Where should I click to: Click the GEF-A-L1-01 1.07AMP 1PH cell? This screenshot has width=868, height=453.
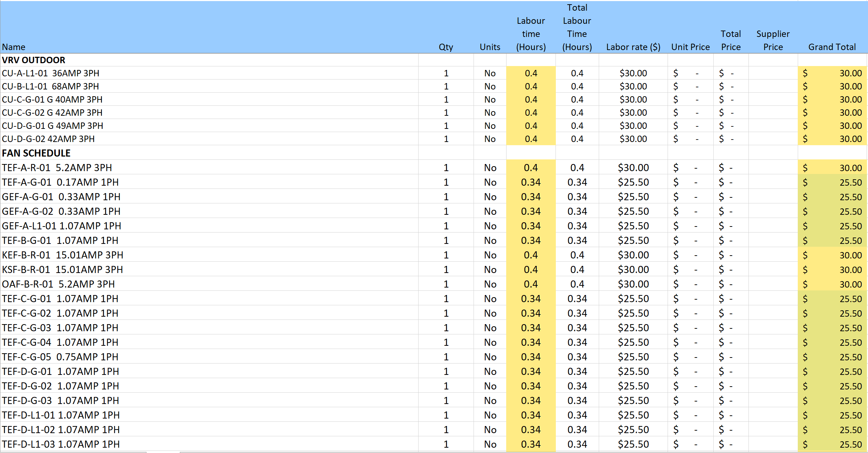coord(61,226)
